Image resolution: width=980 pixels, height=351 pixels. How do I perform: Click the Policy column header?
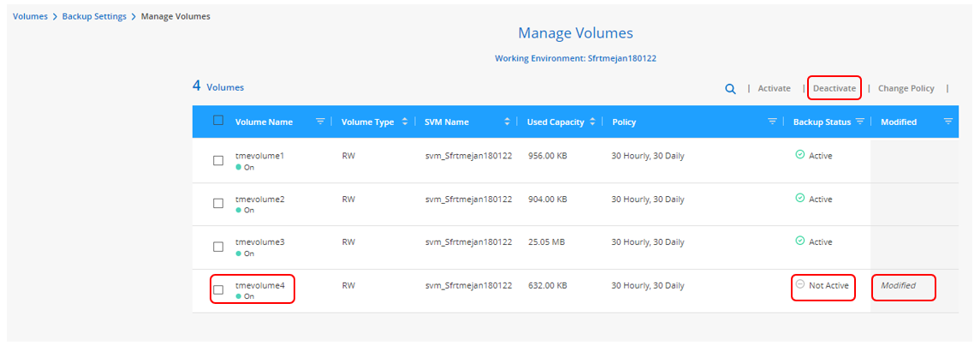(x=624, y=122)
